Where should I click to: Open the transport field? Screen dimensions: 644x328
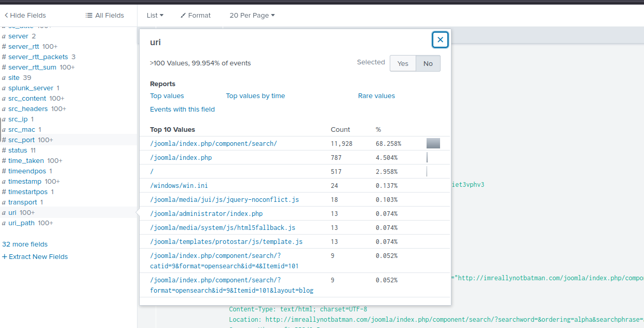pyautogui.click(x=22, y=202)
